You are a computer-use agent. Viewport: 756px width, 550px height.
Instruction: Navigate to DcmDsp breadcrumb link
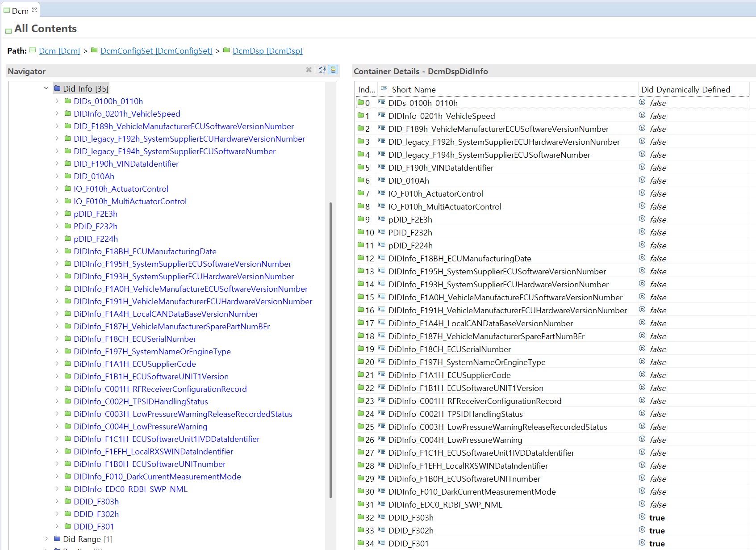pos(267,51)
